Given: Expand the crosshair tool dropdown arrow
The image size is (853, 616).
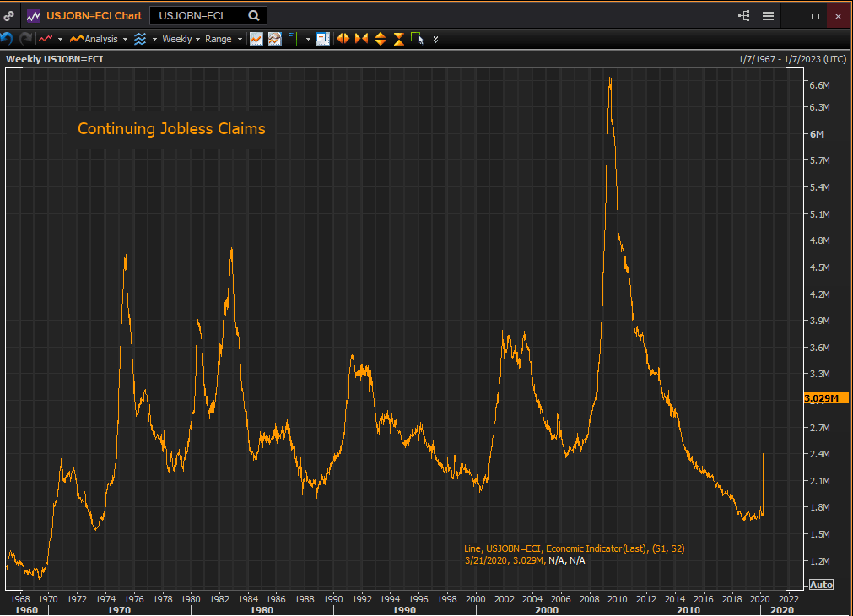Looking at the screenshot, I should tap(308, 39).
